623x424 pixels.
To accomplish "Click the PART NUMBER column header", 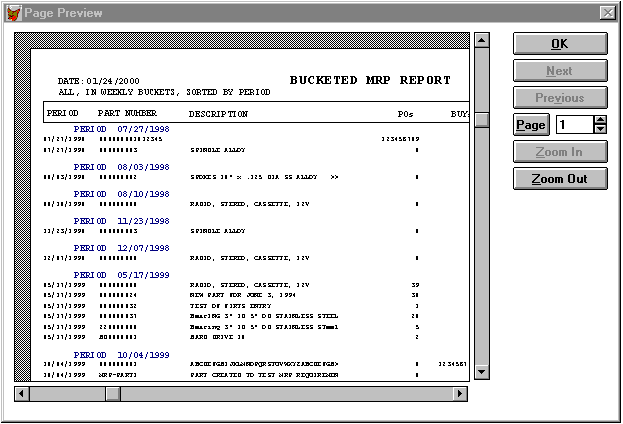I will click(x=127, y=113).
